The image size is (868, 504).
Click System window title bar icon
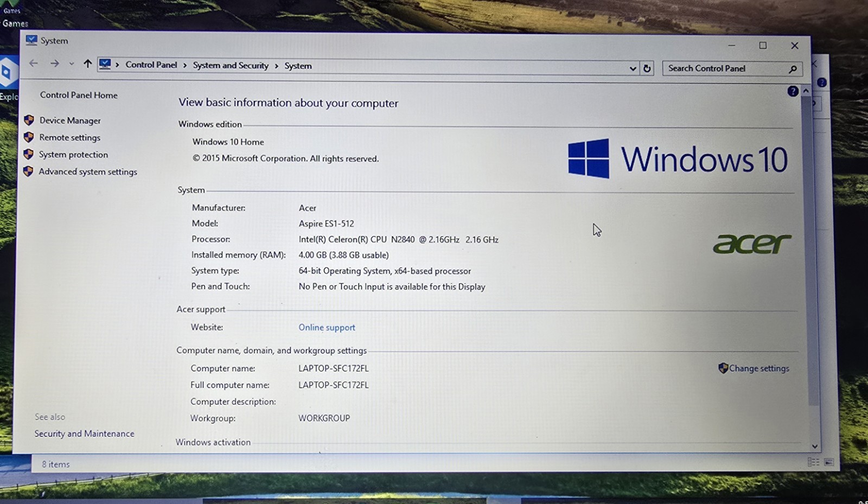31,40
